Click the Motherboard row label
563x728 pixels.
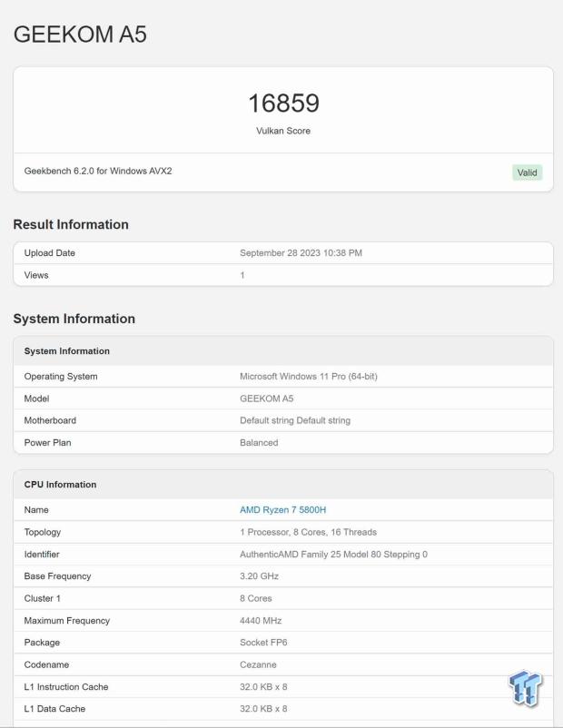pos(50,420)
